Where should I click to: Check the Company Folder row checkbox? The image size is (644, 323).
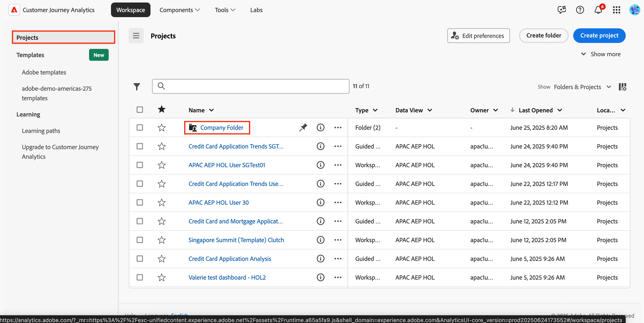point(140,127)
